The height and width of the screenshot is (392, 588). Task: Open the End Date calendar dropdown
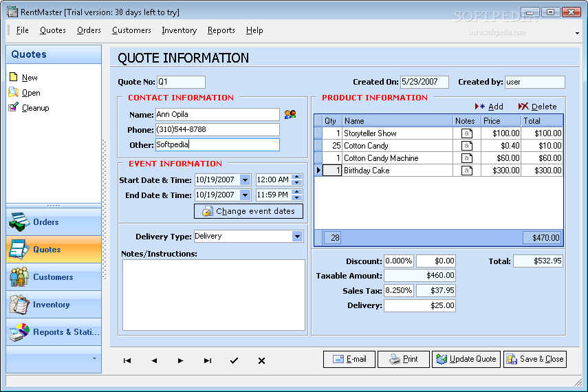click(246, 195)
